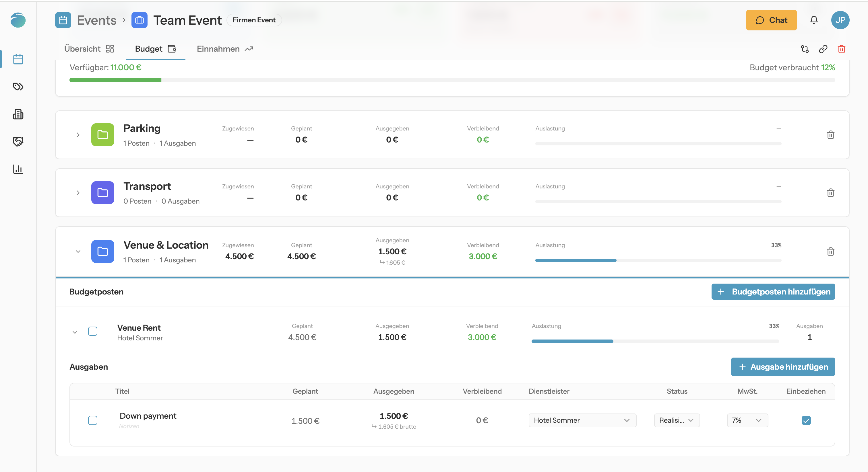This screenshot has height=472, width=868.
Task: Click the Firmen Event tag
Action: pos(254,20)
